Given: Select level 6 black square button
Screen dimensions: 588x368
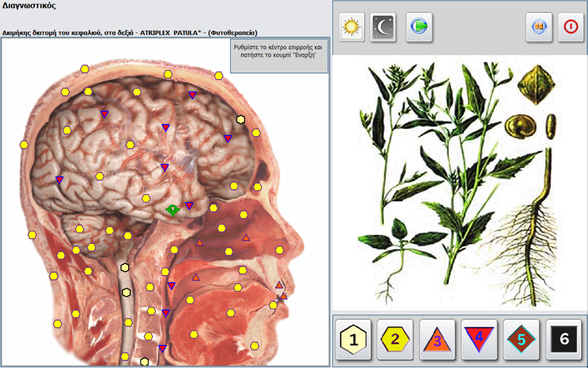Looking at the screenshot, I should tap(563, 339).
